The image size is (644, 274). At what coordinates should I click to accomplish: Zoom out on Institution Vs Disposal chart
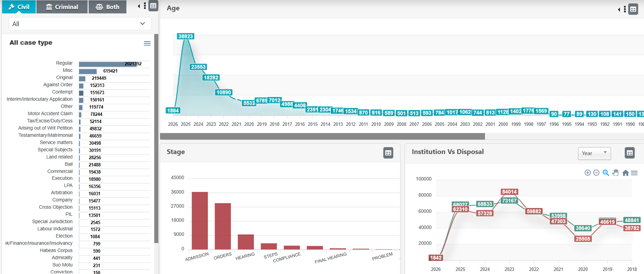596,173
